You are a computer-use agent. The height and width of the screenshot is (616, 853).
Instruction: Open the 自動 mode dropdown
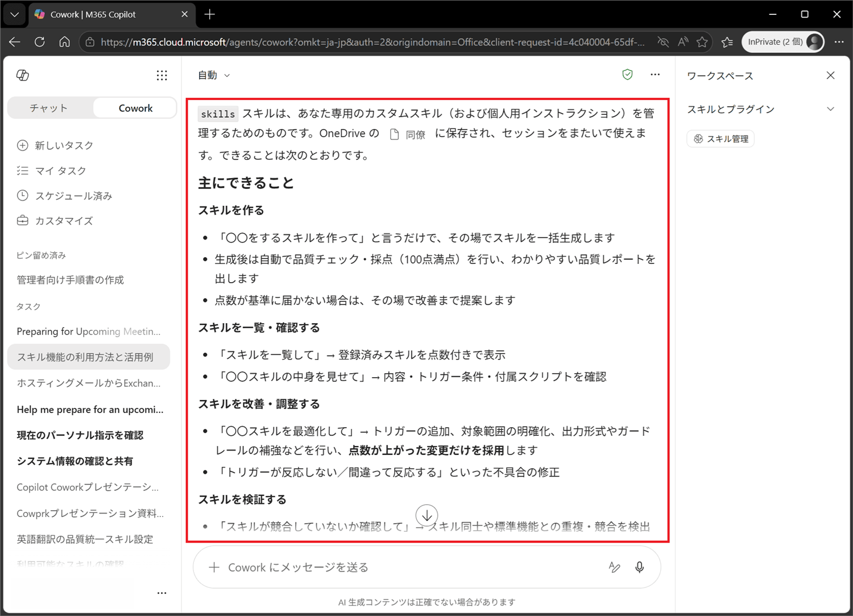214,75
